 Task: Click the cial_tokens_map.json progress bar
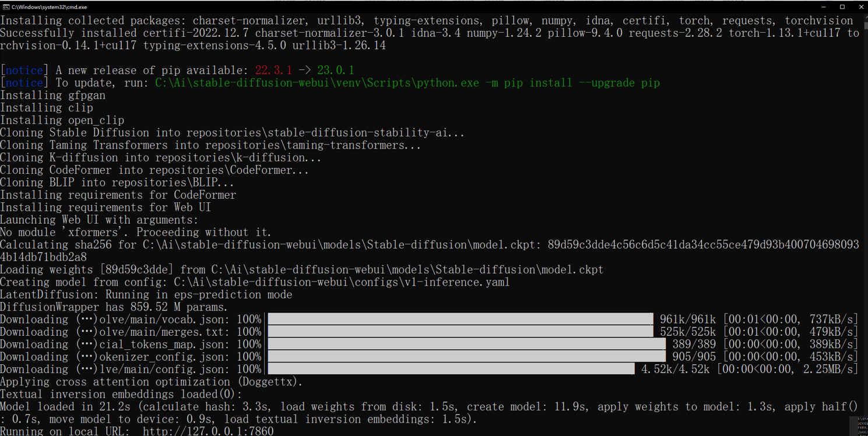pos(466,344)
